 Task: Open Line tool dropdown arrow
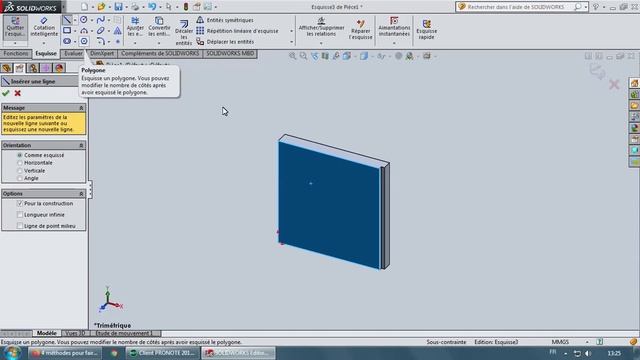click(x=75, y=20)
